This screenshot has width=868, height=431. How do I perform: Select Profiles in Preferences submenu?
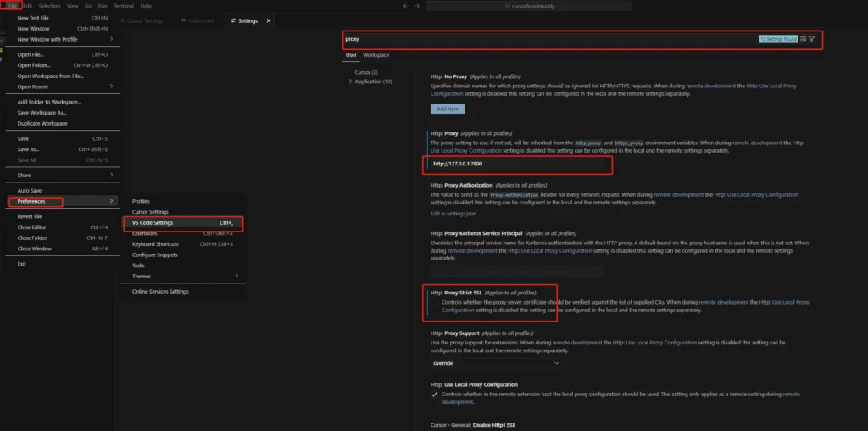click(x=183, y=201)
